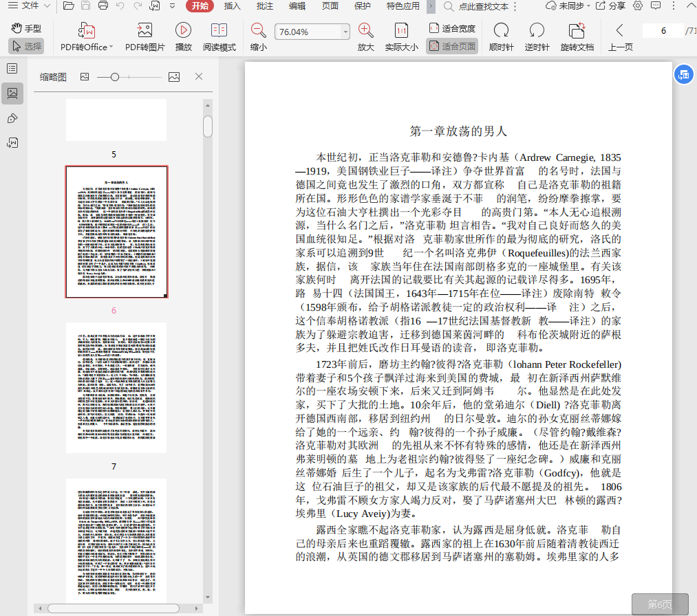Click the open folder icon
697x616 pixels.
click(68, 5)
